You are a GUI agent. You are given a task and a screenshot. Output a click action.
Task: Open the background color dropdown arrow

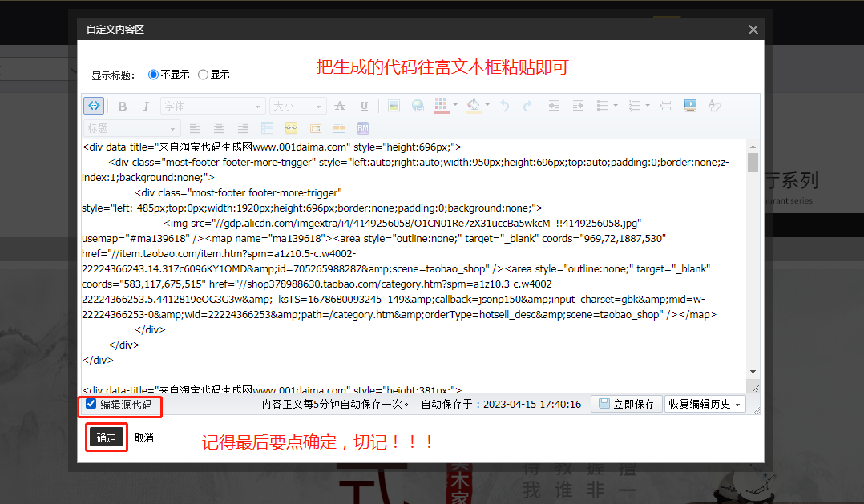[487, 105]
